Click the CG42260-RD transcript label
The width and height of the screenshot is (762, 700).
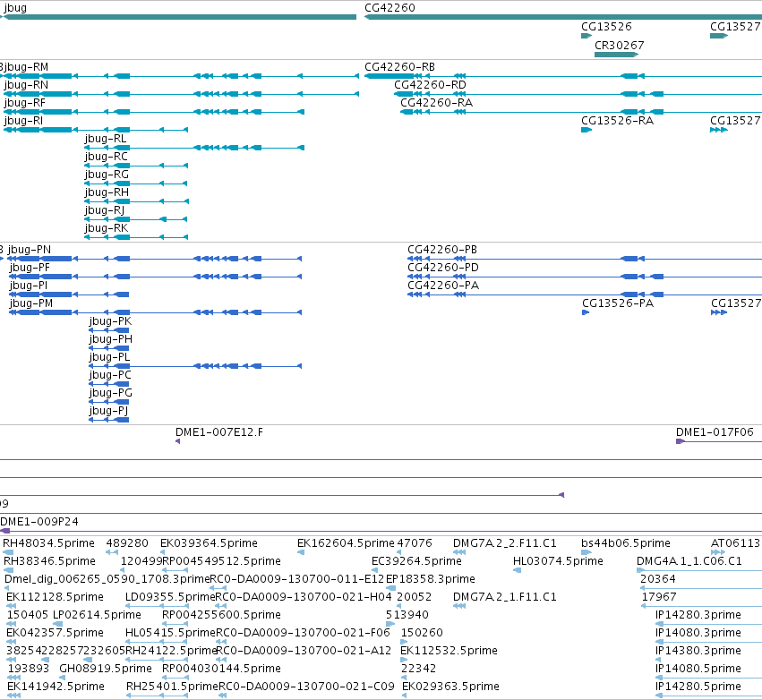coord(430,84)
